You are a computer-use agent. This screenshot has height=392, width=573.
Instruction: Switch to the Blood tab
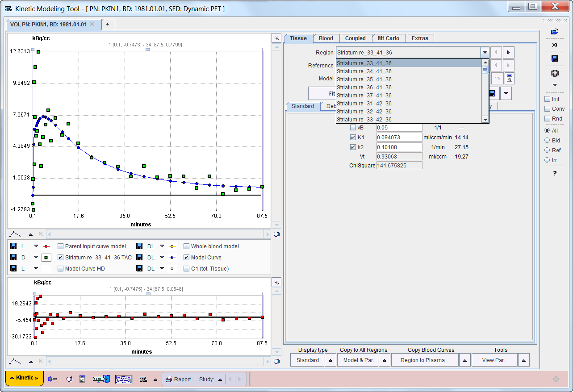326,38
